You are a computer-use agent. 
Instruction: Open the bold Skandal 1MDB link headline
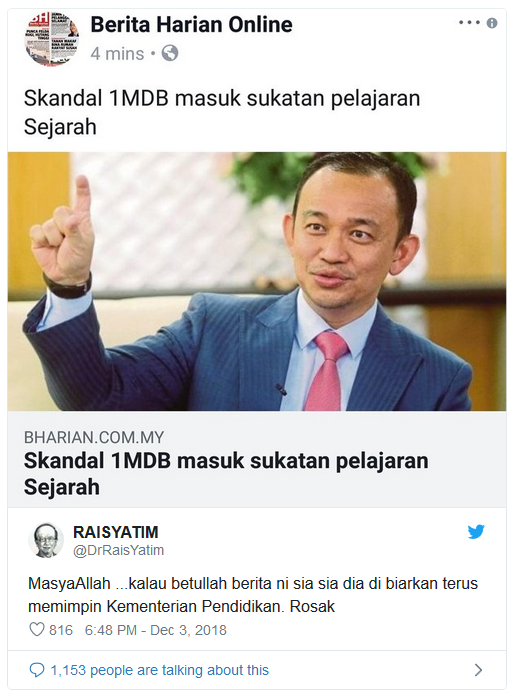(x=226, y=474)
